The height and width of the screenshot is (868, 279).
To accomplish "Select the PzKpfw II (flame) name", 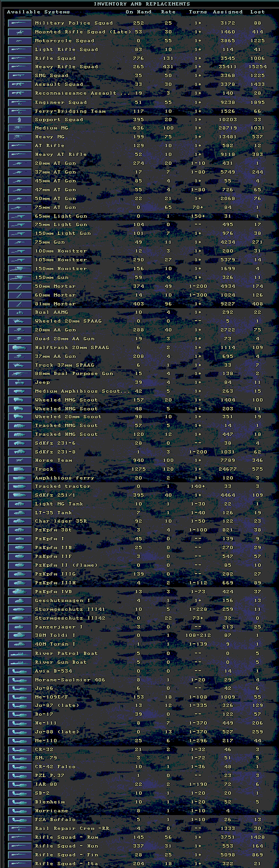I will 66,565.
